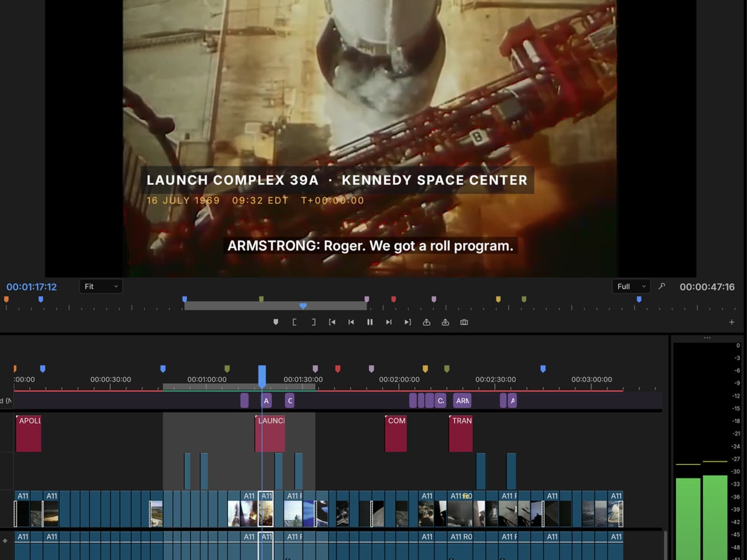Image resolution: width=747 pixels, height=560 pixels.
Task: Select the red marker on the Program monitor ruler
Action: (394, 299)
